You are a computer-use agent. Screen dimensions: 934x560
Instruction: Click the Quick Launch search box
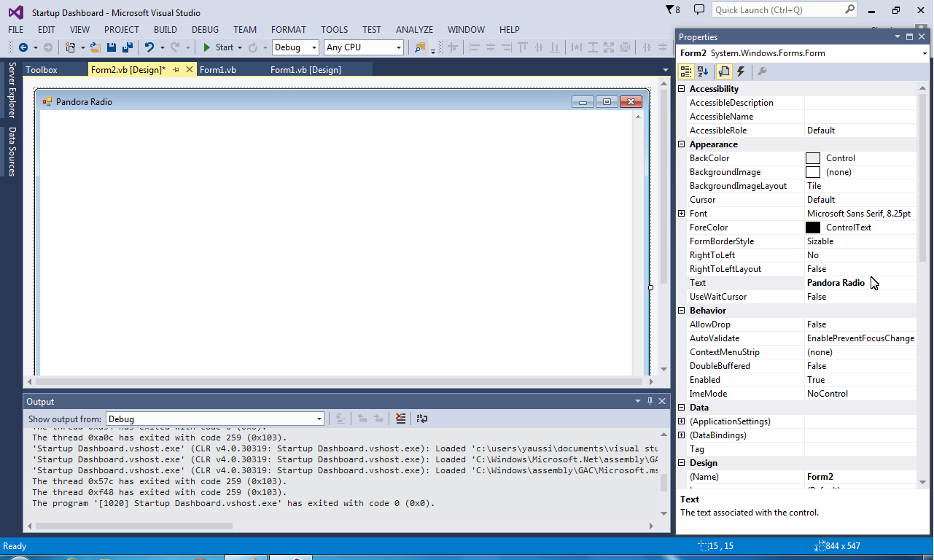tap(785, 10)
